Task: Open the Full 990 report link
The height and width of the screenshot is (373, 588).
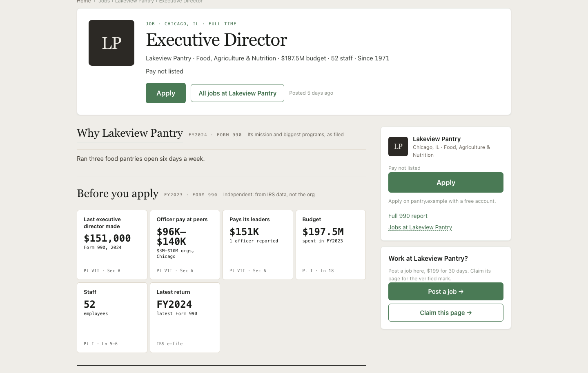Action: tap(408, 216)
